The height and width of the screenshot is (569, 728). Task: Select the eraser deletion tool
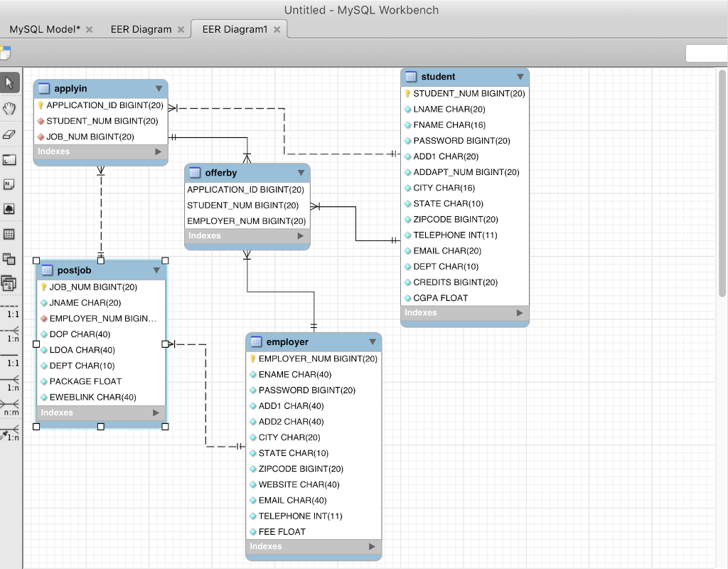pyautogui.click(x=10, y=134)
